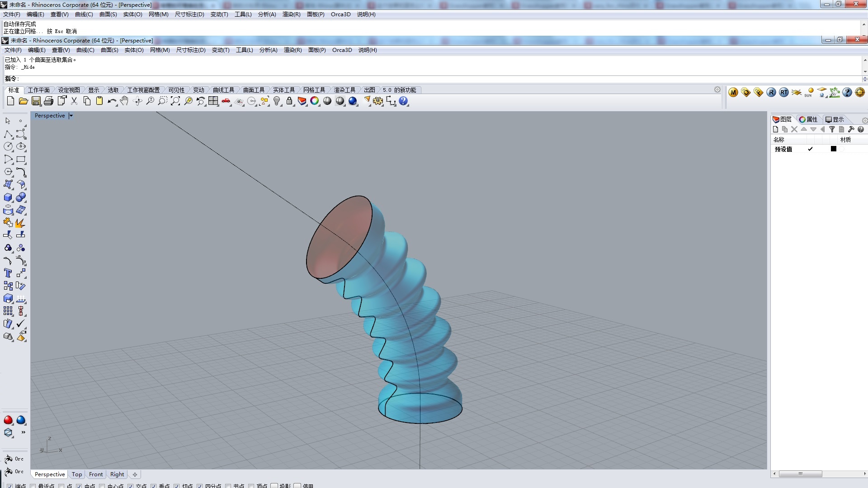Click the Circle tool in left sidebar
868x488 pixels.
pos(8,146)
